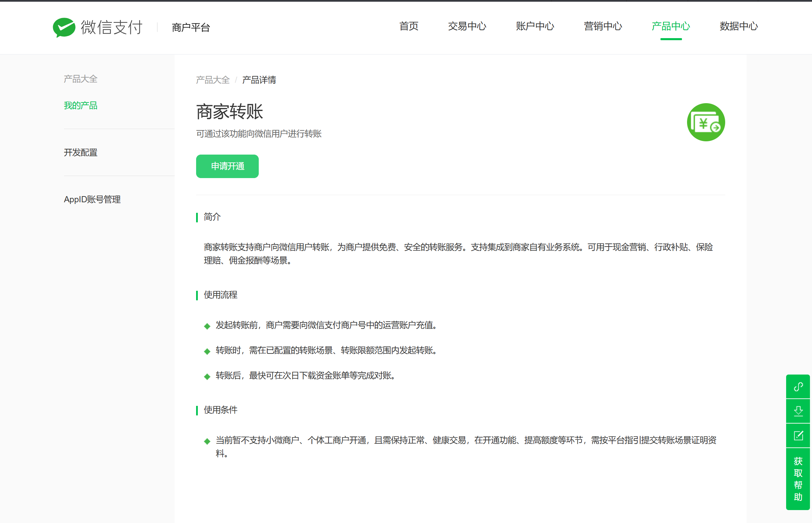Click the 商户平台 header text
The width and height of the screenshot is (812, 523).
coord(191,27)
